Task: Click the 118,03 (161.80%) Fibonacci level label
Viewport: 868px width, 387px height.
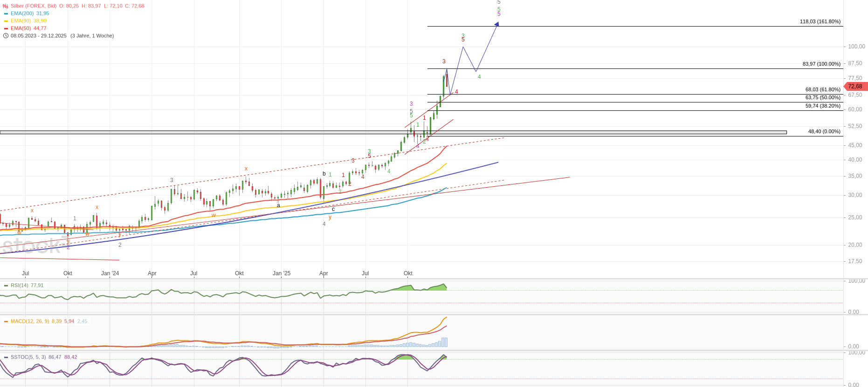Action: click(x=820, y=22)
